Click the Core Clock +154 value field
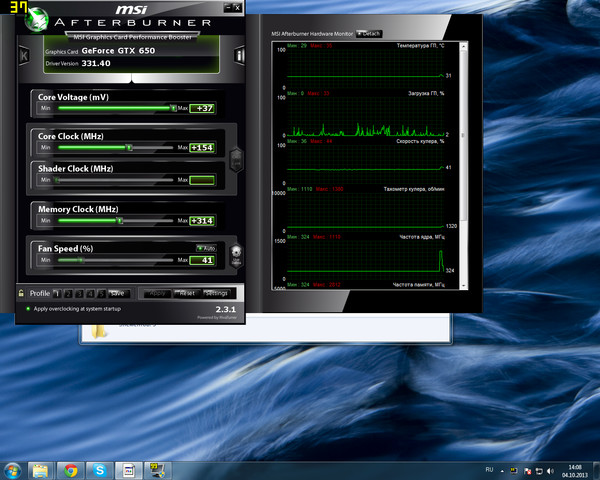600x480 pixels. (x=202, y=148)
